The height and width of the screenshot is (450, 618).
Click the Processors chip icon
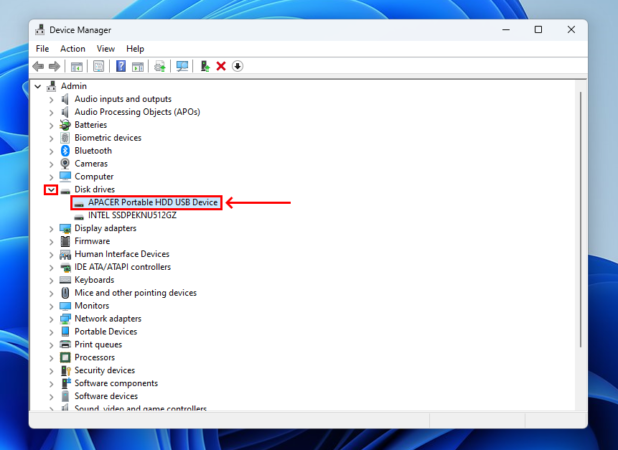[65, 357]
